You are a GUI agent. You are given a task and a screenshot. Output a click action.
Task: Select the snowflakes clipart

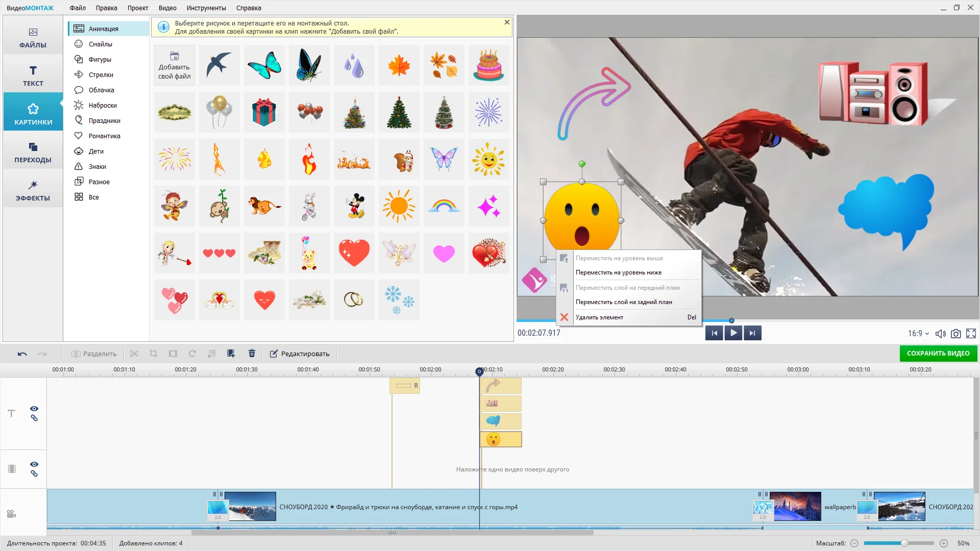399,300
